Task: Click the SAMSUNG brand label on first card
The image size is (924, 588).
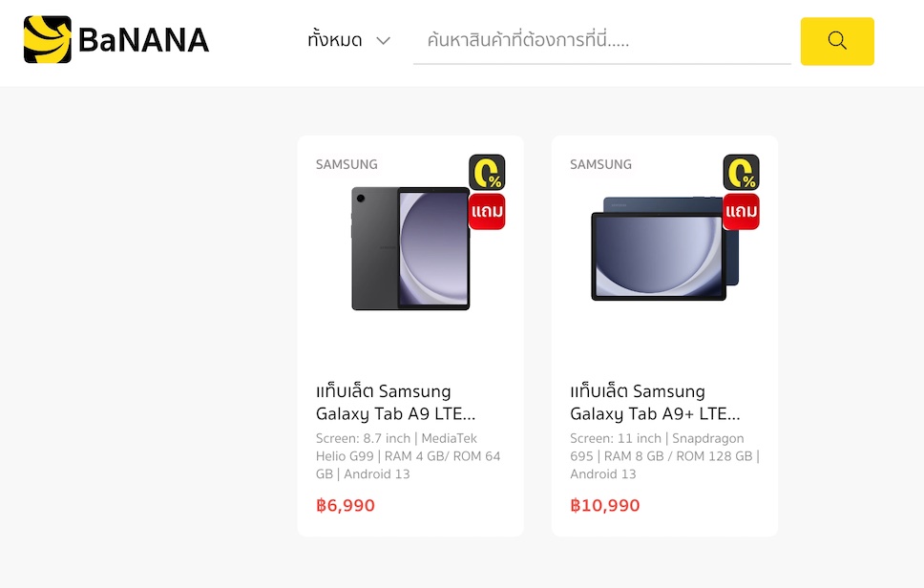Action: [x=346, y=164]
